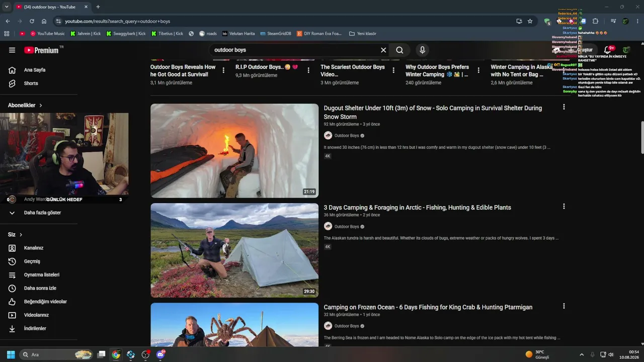
Task: Open Velutan Harita bookmark
Action: coord(238,34)
